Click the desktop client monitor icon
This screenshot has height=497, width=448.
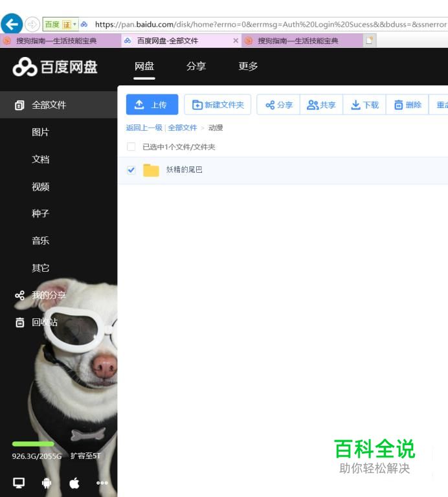click(19, 483)
